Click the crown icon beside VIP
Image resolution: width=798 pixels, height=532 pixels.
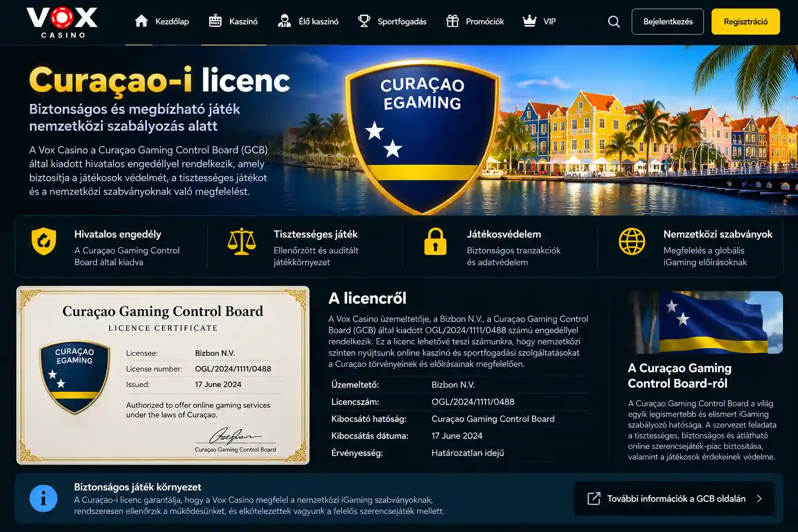529,21
